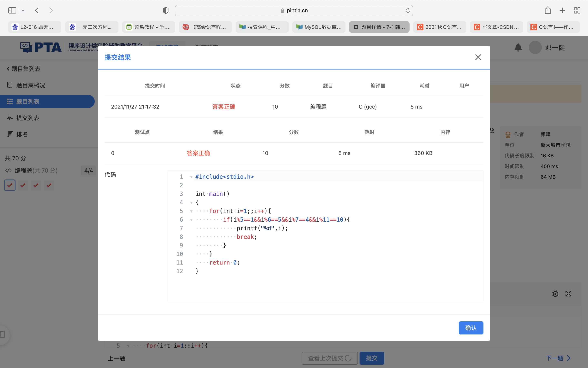Go to 下一题
Viewport: 588px width, 368px height.
pyautogui.click(x=558, y=358)
